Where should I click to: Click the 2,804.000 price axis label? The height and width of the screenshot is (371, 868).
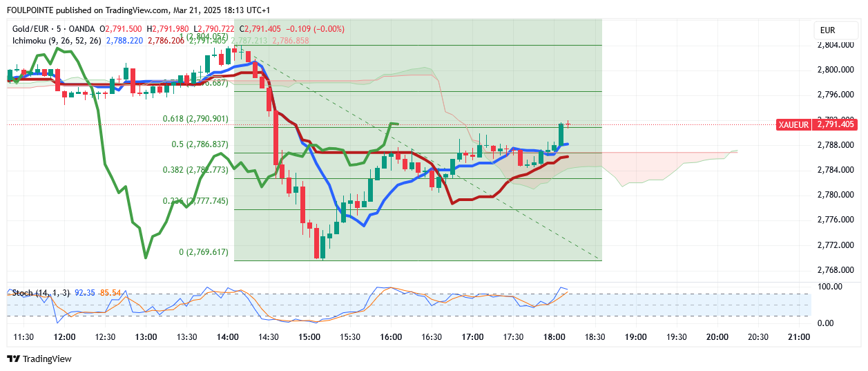[836, 45]
